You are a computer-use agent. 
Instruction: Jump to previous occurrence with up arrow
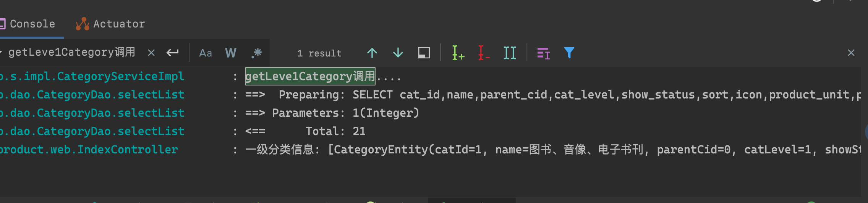pos(372,53)
